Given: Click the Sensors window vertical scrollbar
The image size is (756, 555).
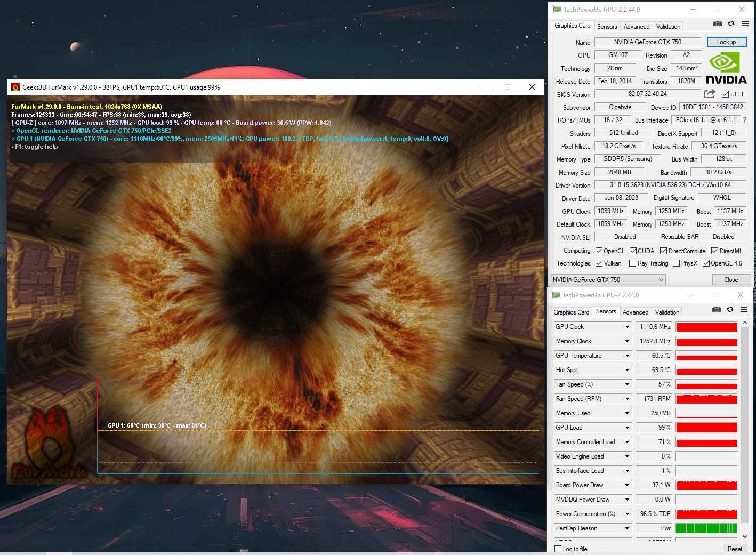Looking at the screenshot, I should 745,424.
